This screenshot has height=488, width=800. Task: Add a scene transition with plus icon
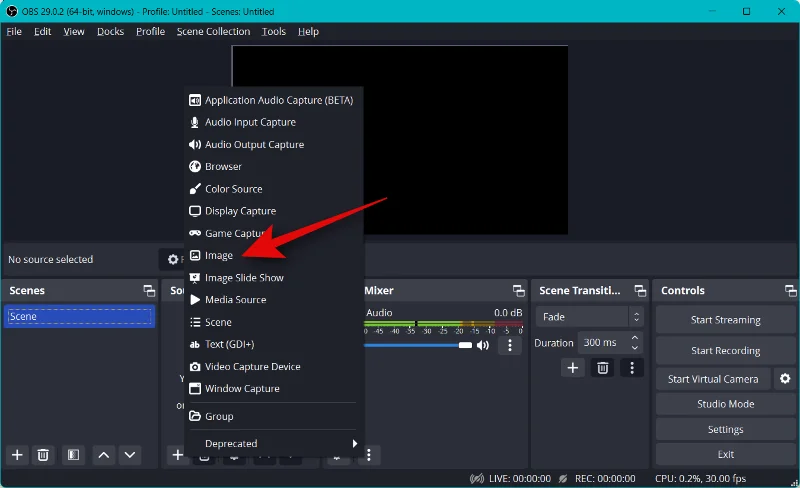click(572, 368)
